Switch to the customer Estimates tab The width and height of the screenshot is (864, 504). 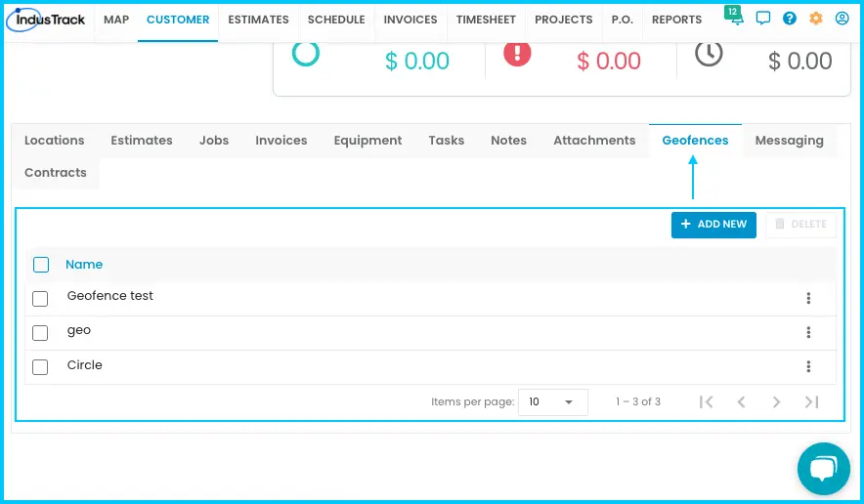(x=142, y=141)
